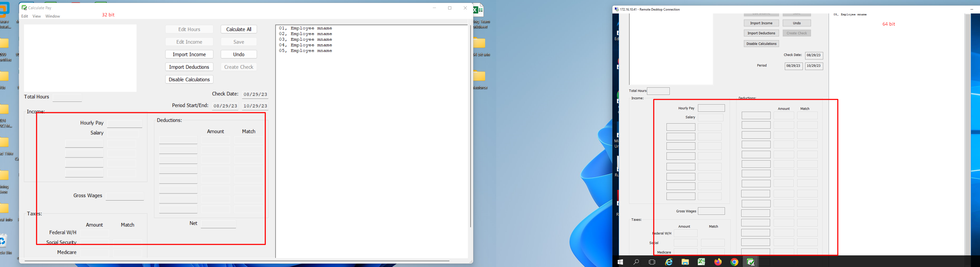This screenshot has height=267, width=980.
Task: Click the Salary field in 32 bit window
Action: tap(123, 134)
